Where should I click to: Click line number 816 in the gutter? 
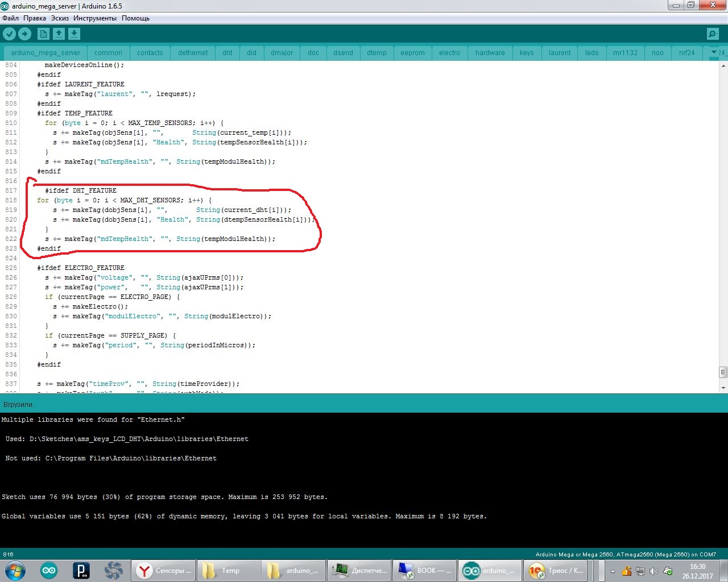click(x=11, y=181)
